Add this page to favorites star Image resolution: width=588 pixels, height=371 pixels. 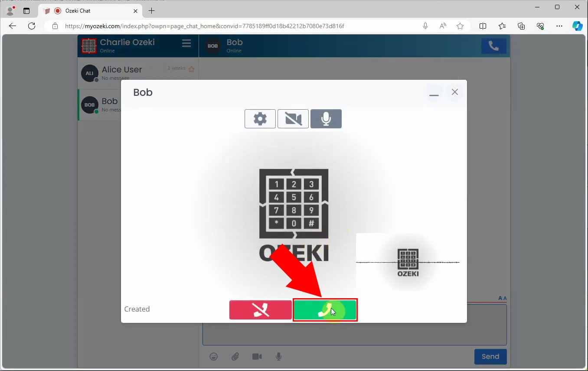(460, 26)
